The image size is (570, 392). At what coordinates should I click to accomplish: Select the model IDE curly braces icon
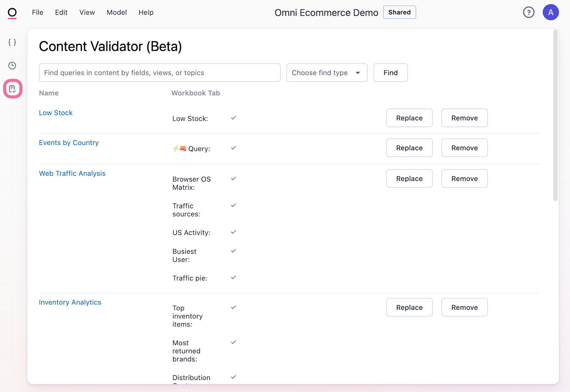12,42
